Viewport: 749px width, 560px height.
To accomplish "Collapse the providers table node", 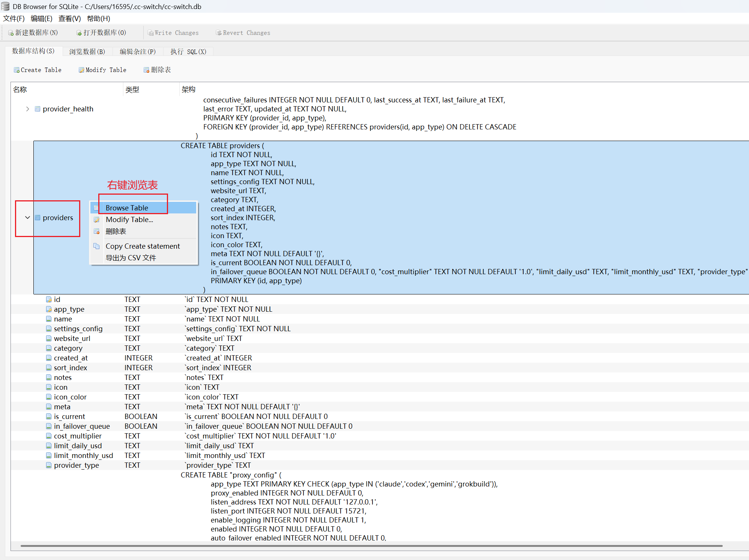I will click(27, 218).
